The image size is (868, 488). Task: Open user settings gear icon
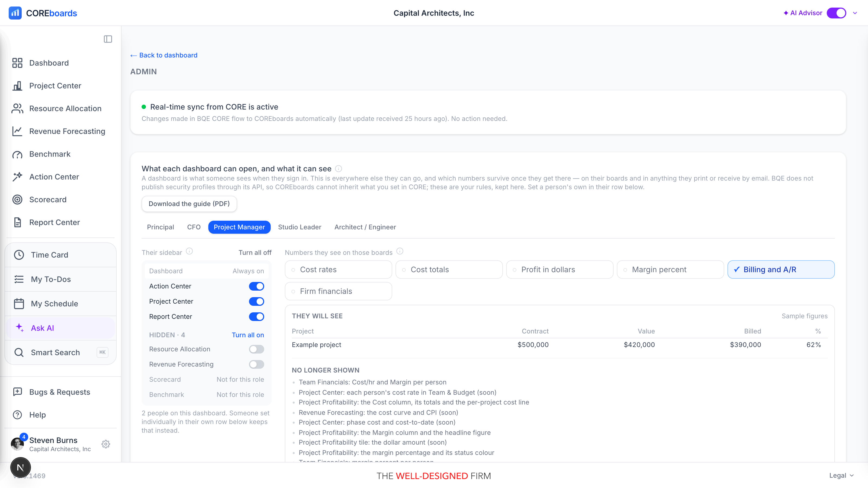[x=106, y=444]
